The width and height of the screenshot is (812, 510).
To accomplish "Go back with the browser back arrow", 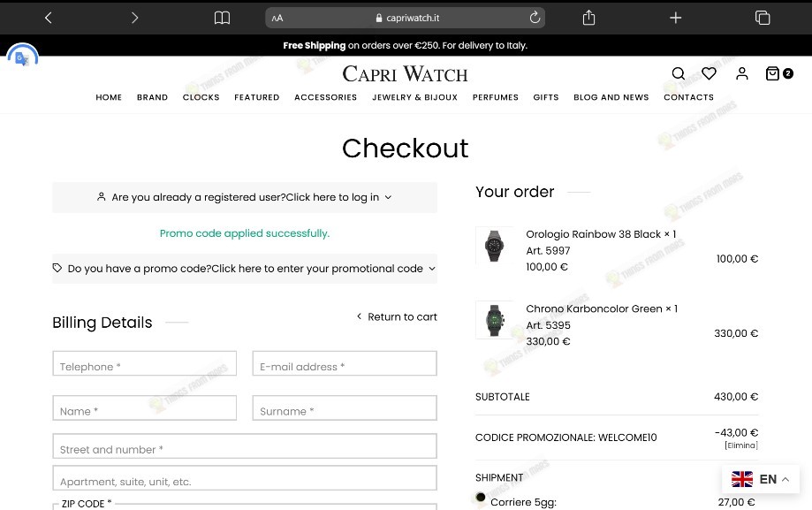I will point(49,19).
